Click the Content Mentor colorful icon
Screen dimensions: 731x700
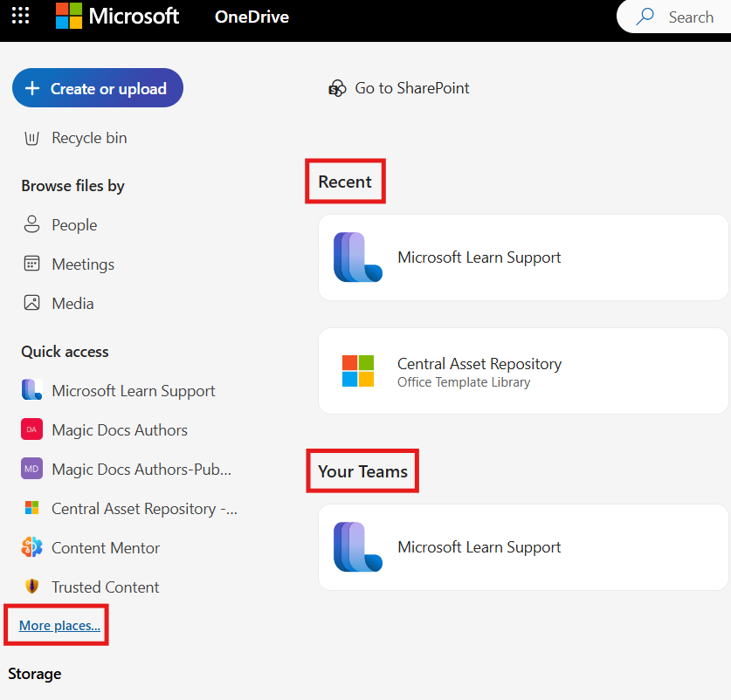31,547
